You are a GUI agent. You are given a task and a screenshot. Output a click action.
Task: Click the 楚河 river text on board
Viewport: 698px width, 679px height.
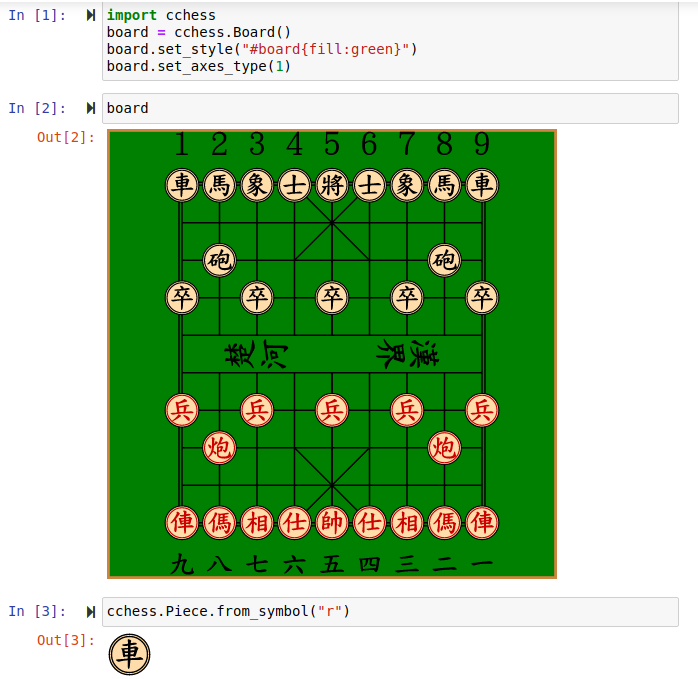point(257,354)
